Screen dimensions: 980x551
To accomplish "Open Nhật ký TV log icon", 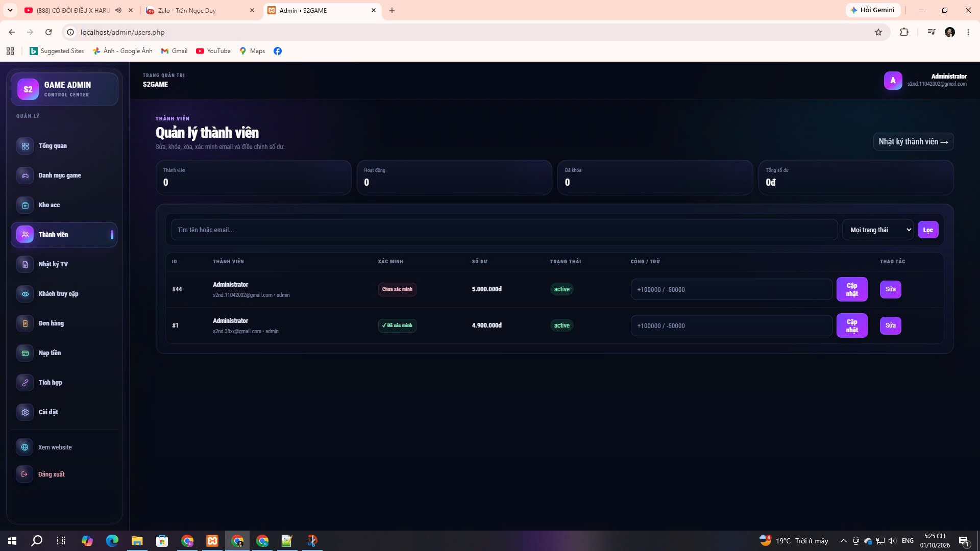I will point(25,264).
